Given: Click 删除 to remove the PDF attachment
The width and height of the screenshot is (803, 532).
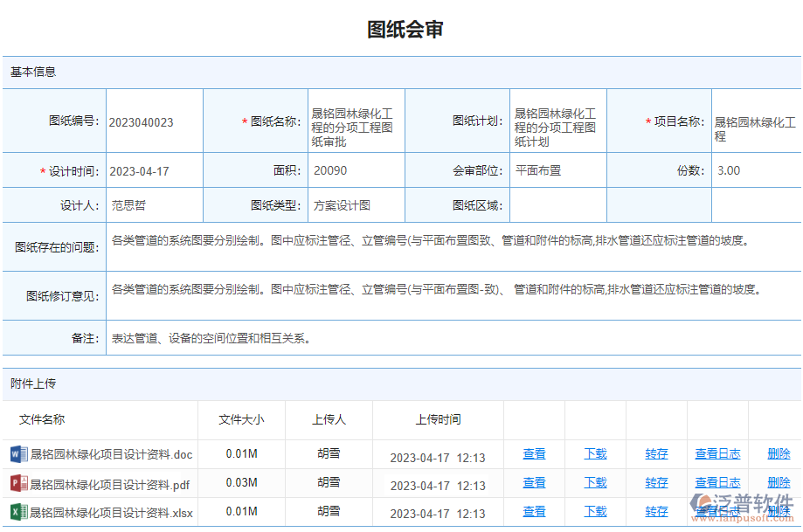Looking at the screenshot, I should [777, 482].
